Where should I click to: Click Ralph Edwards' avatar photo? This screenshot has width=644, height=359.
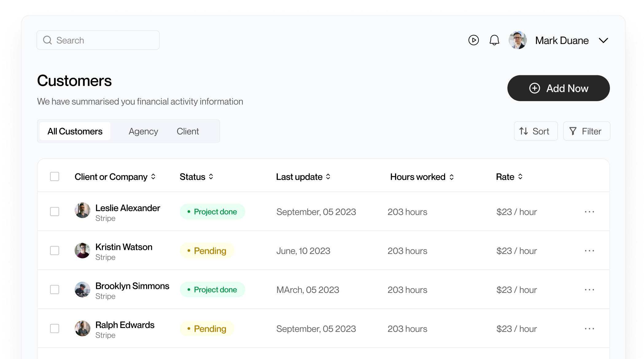point(82,329)
